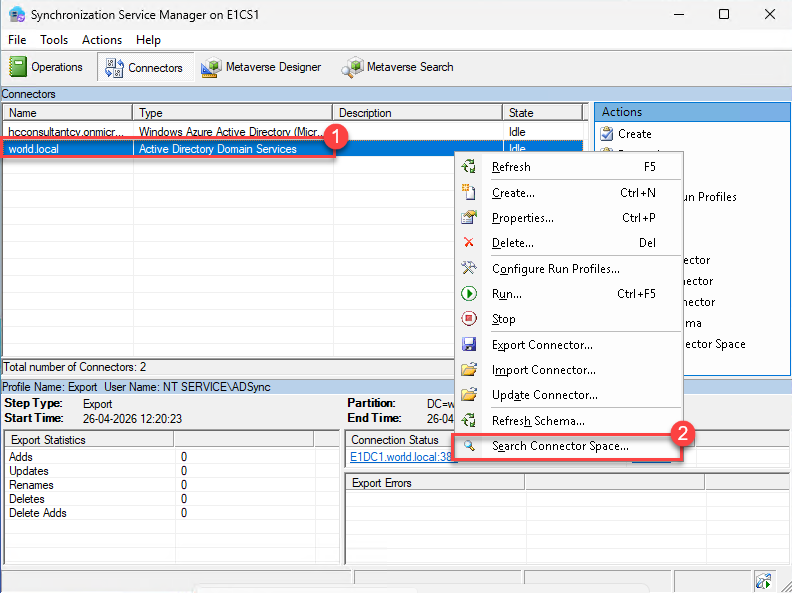Select Properties in the context menu
The width and height of the screenshot is (792, 593).
[x=522, y=218]
